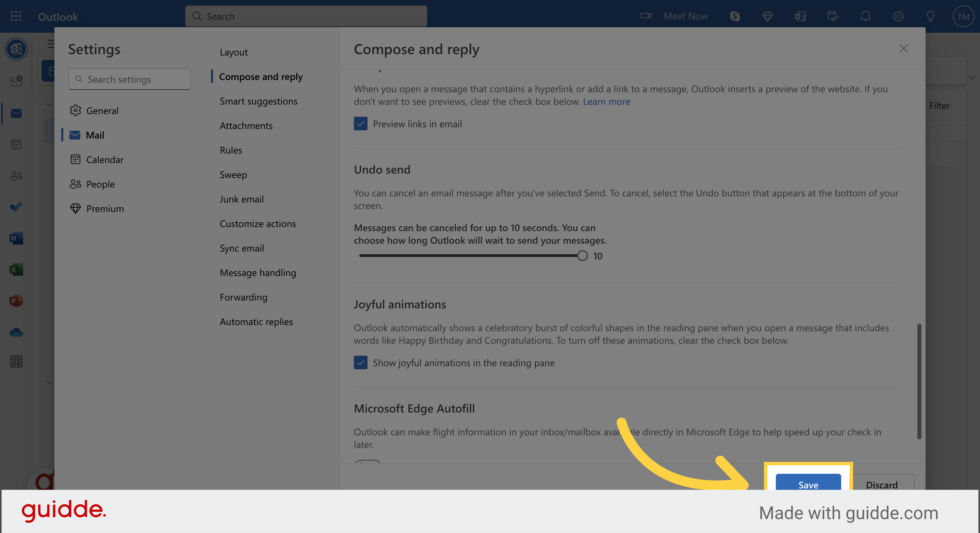Open Smart suggestions settings
Screen dimensions: 980x533
click(x=259, y=101)
